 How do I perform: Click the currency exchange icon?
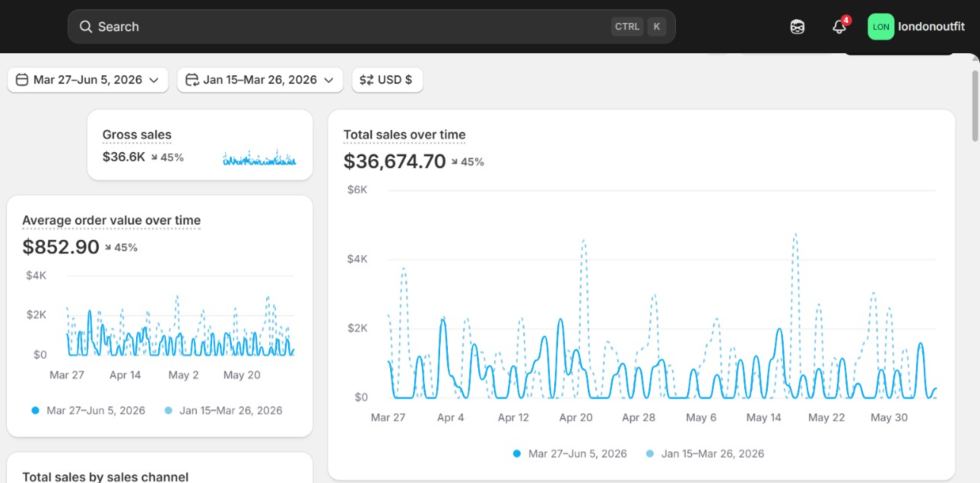point(366,80)
